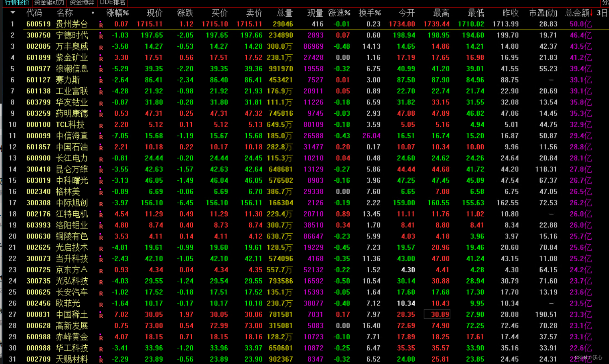The height and width of the screenshot is (364, 609).
Task: Sort by the 现价 column header
Action: click(154, 13)
